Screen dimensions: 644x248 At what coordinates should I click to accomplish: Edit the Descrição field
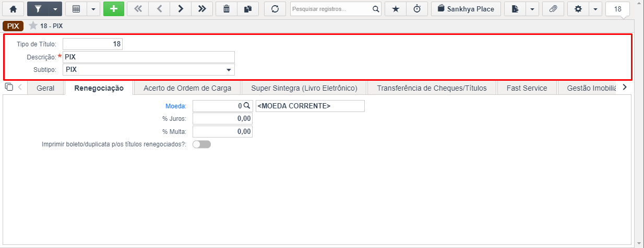pyautogui.click(x=149, y=57)
